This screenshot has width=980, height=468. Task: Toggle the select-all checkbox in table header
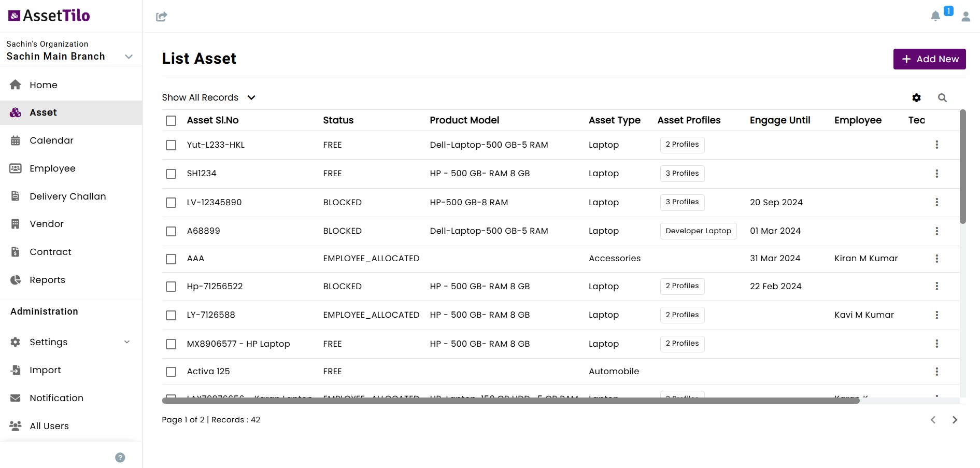coord(171,121)
